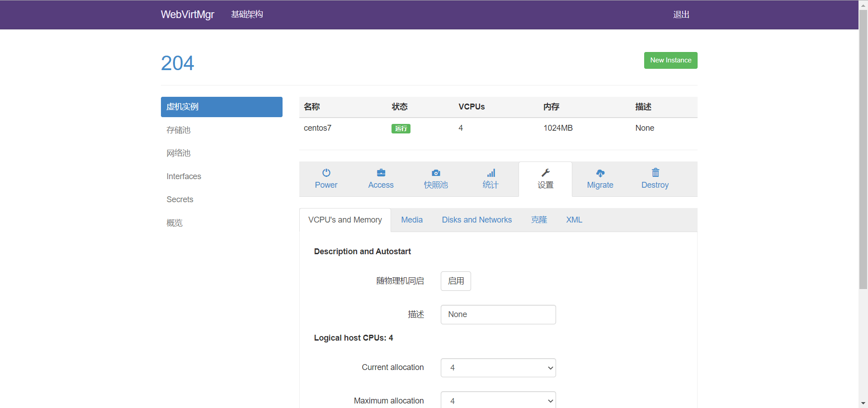This screenshot has width=868, height=408.
Task: Open the centos7 instance link
Action: pos(318,128)
